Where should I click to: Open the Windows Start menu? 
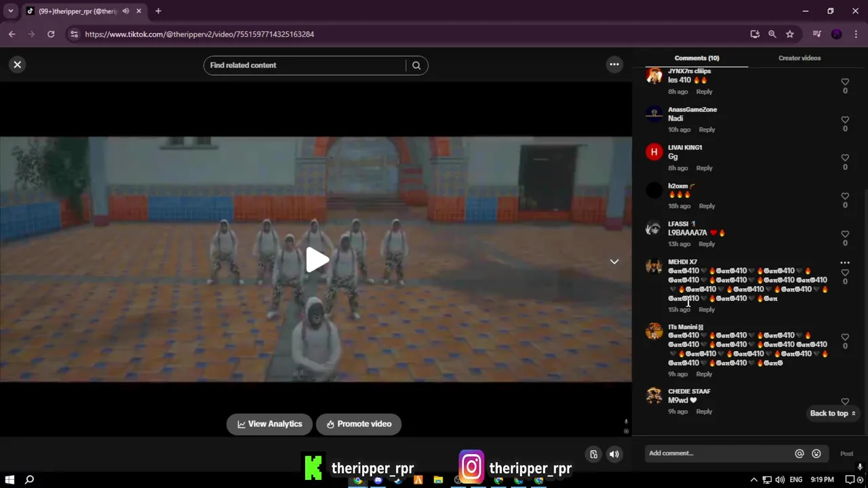point(9,480)
